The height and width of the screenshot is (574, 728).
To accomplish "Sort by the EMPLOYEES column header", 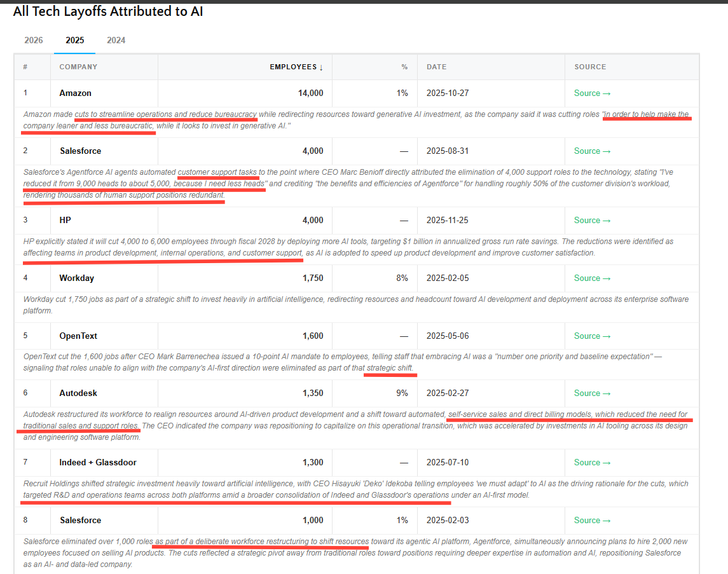I will 296,67.
